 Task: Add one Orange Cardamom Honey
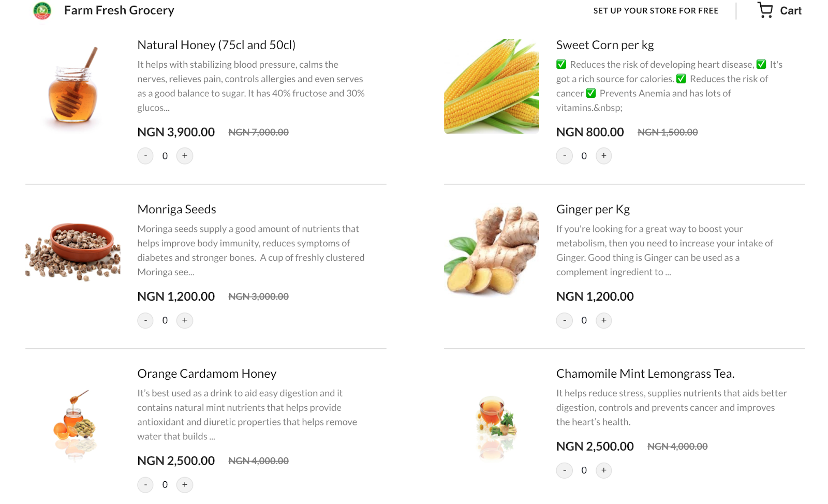click(x=185, y=485)
